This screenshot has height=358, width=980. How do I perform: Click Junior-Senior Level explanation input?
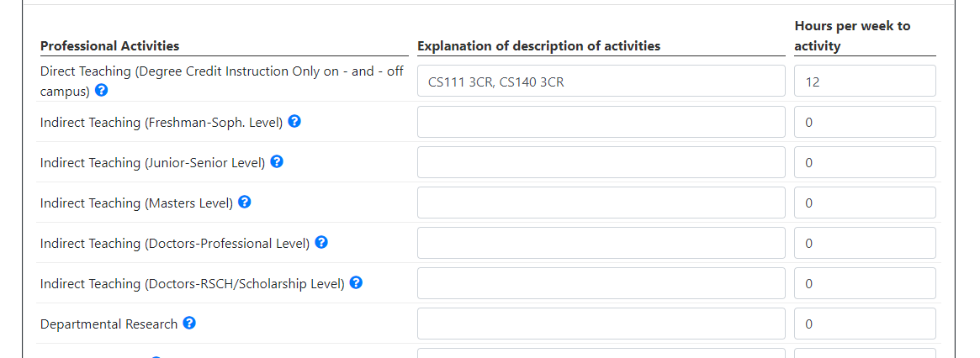[x=601, y=162]
